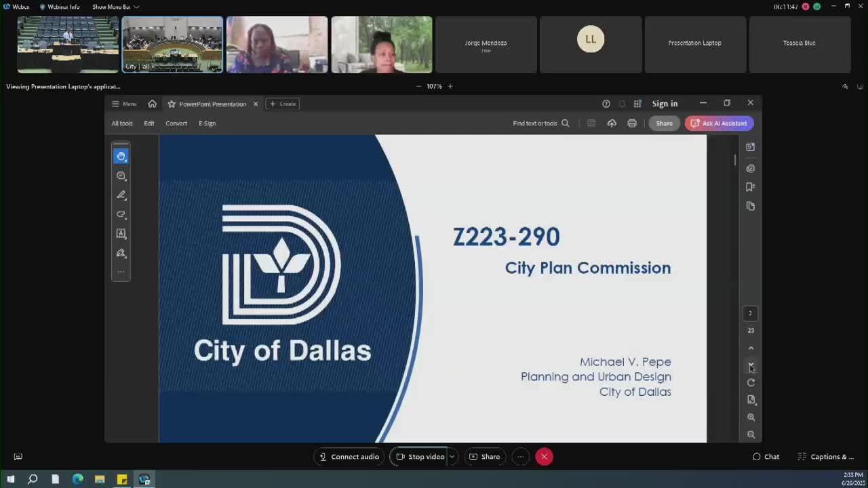Click the search magnifier next to Find text

point(565,123)
